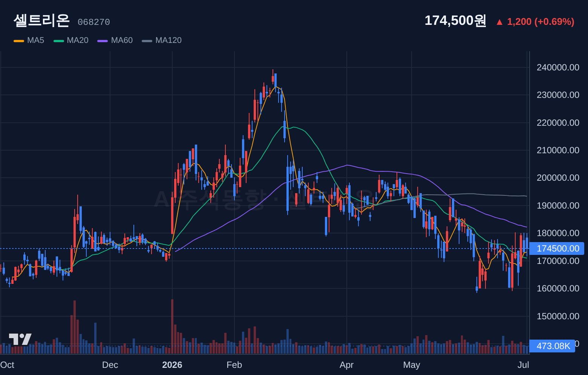
Task: Click the 473.08K volume label
Action: tap(552, 346)
